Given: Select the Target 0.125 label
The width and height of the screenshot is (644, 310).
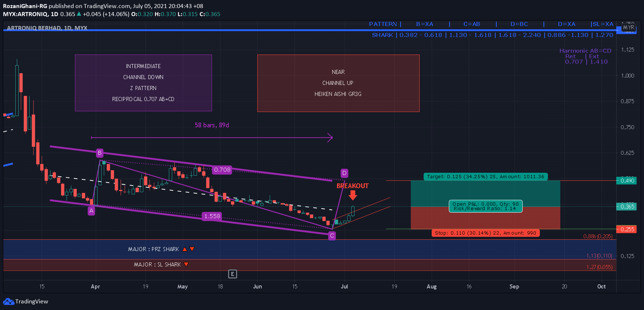Looking at the screenshot, I should [485, 176].
